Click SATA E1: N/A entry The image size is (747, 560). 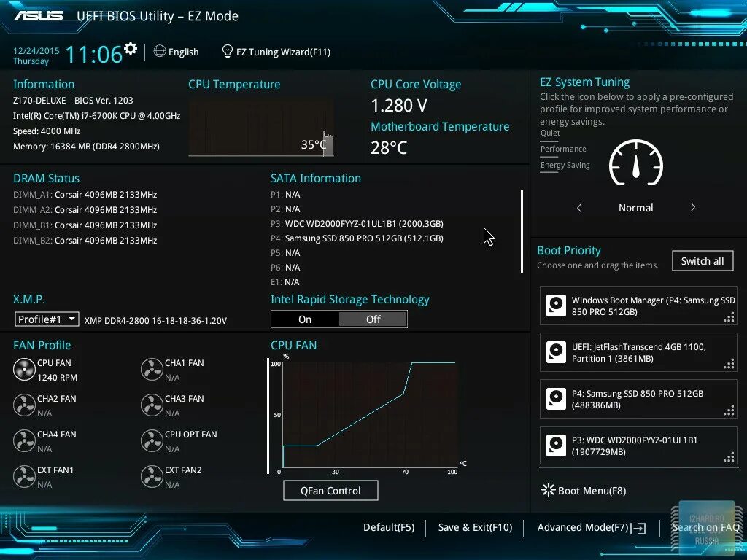(285, 282)
